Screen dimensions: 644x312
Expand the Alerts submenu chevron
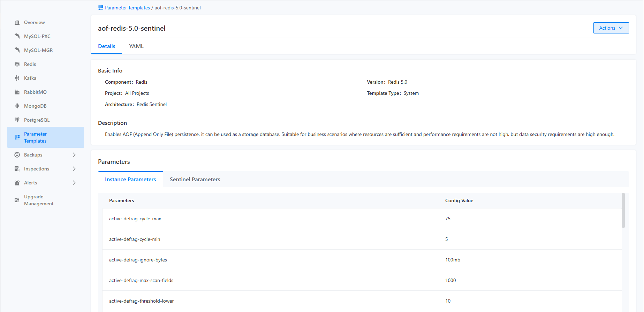pyautogui.click(x=74, y=183)
